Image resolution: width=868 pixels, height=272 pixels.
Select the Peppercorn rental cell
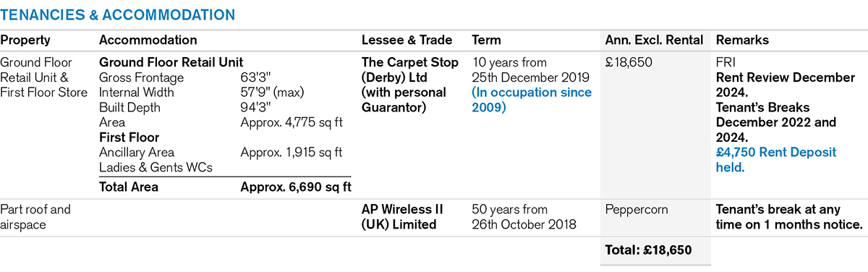tap(637, 210)
